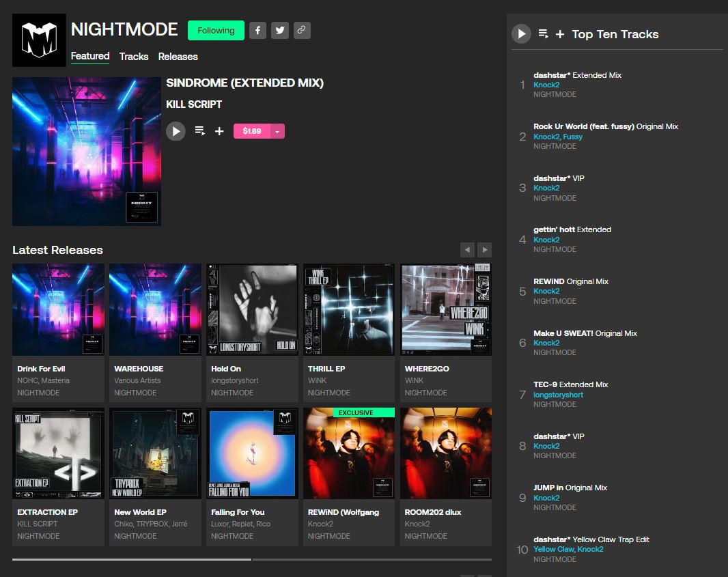Open TEC-9 Extended Mix track
The width and height of the screenshot is (728, 577).
click(x=571, y=384)
